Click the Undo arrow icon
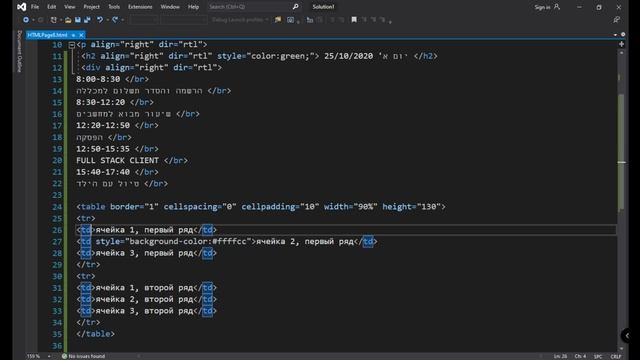This screenshot has width=640, height=360. (100, 20)
